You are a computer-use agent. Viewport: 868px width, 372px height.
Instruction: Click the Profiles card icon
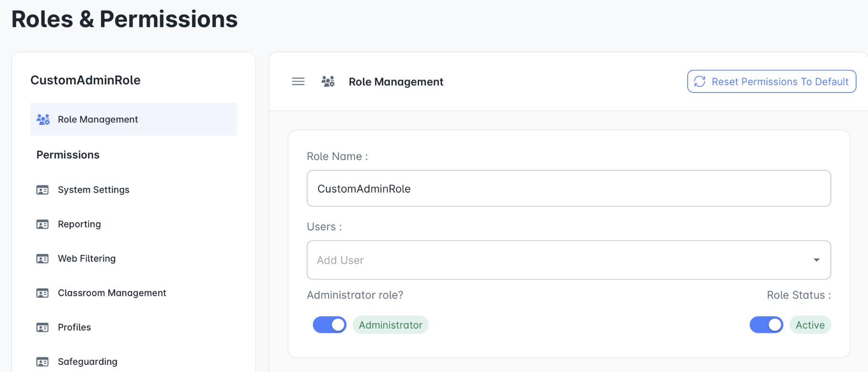(x=42, y=327)
